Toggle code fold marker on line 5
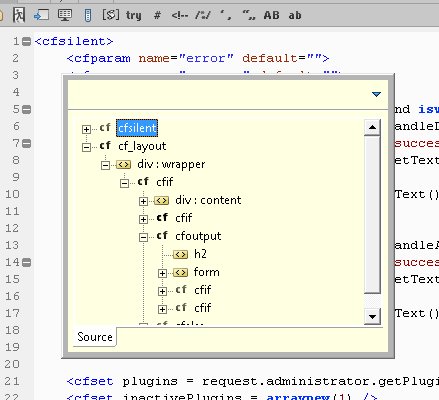This screenshot has width=439, height=400. [26, 109]
